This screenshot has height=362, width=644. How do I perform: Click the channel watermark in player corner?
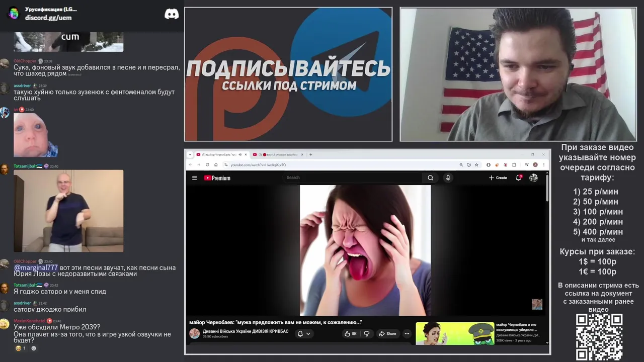coord(537,304)
